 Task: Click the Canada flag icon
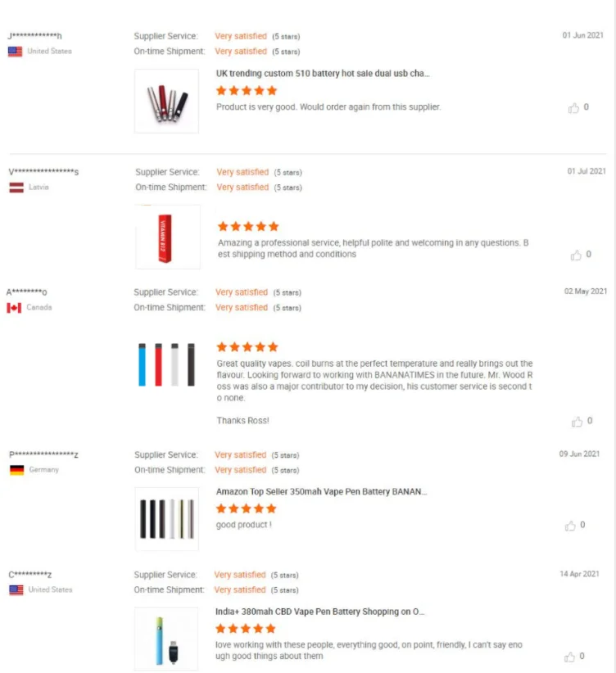(x=14, y=308)
